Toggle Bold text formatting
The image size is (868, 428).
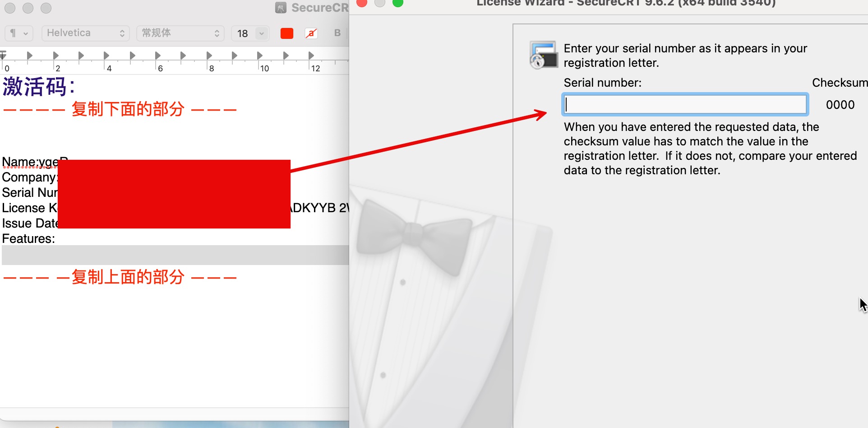[x=337, y=33]
